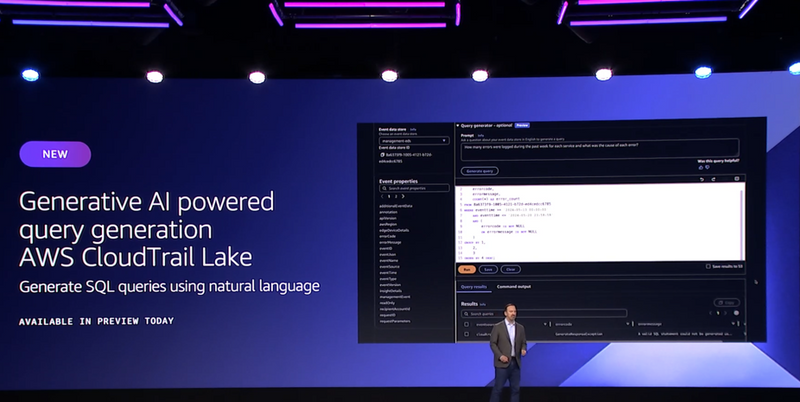The height and width of the screenshot is (402, 800).
Task: Collapse the Query generator section
Action: [x=457, y=125]
